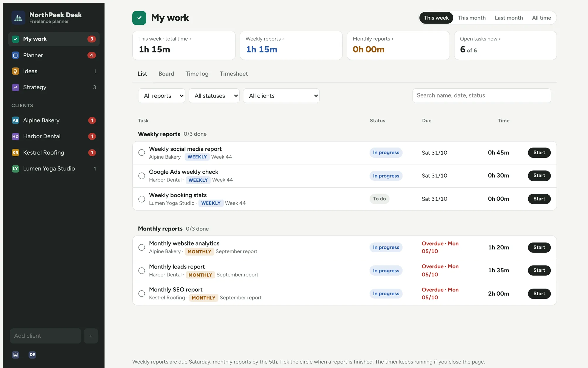
Task: Click the Add client input field
Action: (46, 336)
